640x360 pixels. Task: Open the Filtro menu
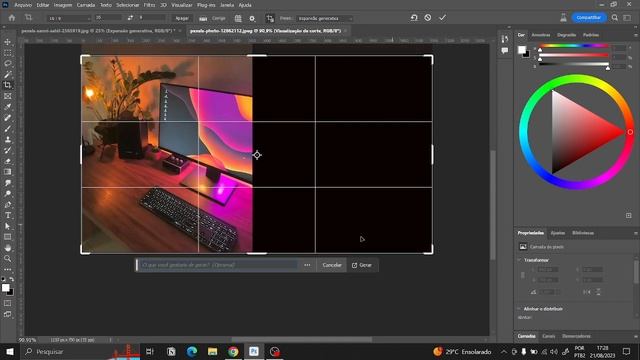[x=149, y=5]
